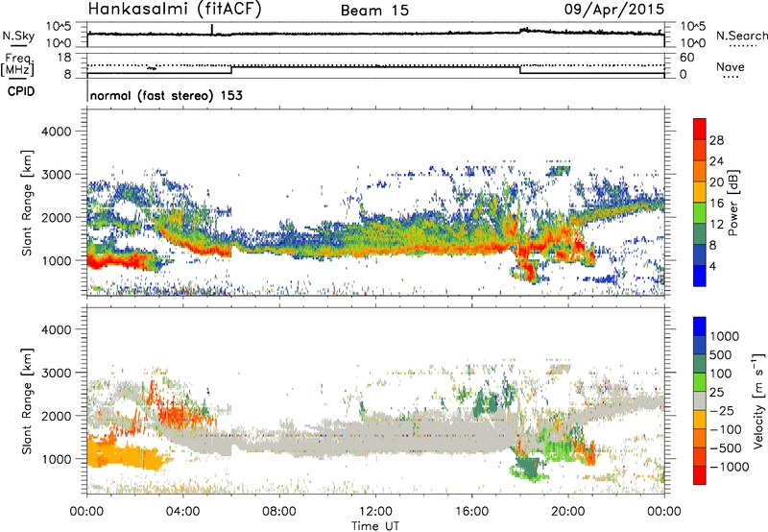The width and height of the screenshot is (768, 532).
Task: Click the 'Time UT' axis label
Action: [x=375, y=526]
